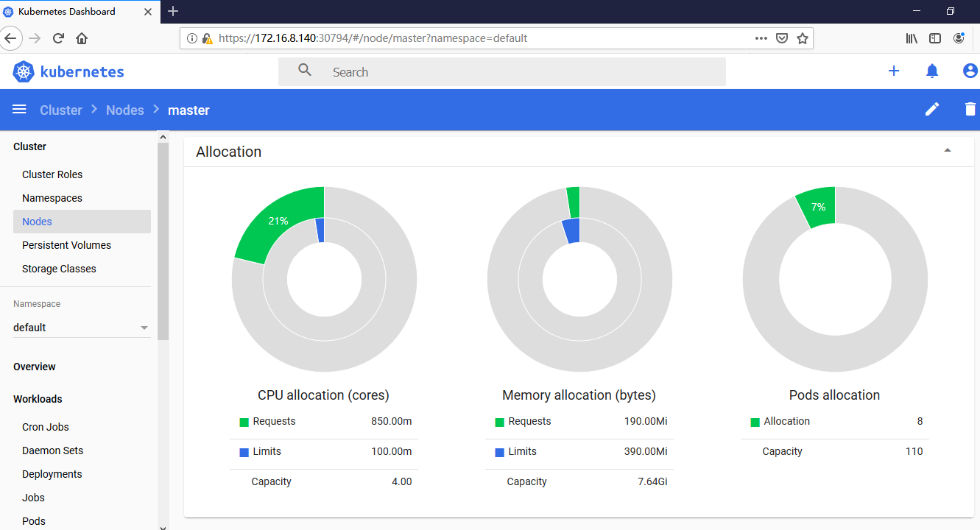Click the green Pods Allocation legend swatch
This screenshot has height=530, width=980.
tap(755, 423)
